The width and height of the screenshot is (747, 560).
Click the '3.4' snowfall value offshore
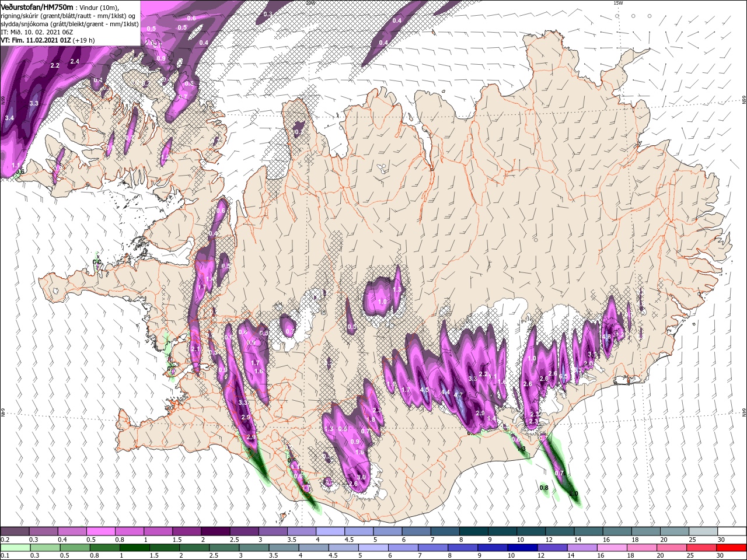pyautogui.click(x=9, y=118)
